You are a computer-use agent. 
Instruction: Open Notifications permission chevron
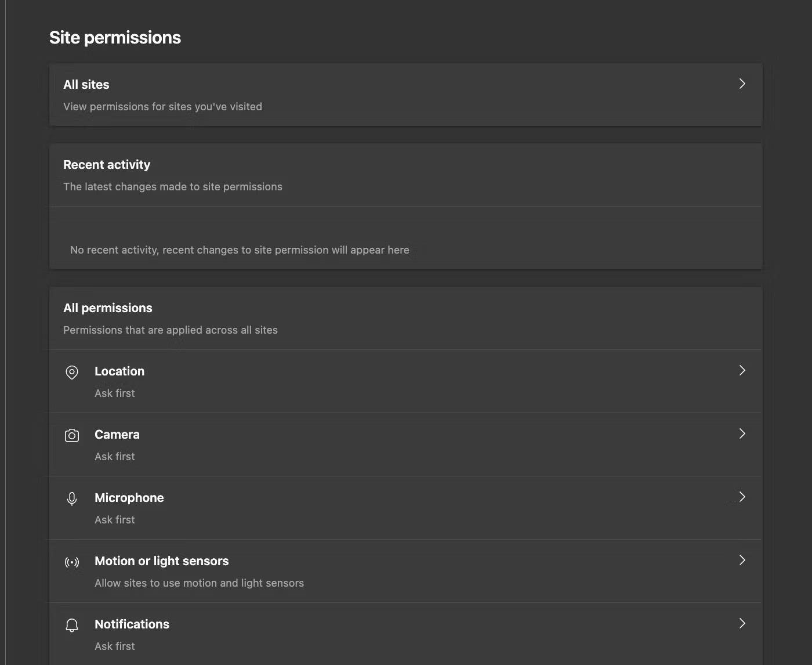click(742, 623)
